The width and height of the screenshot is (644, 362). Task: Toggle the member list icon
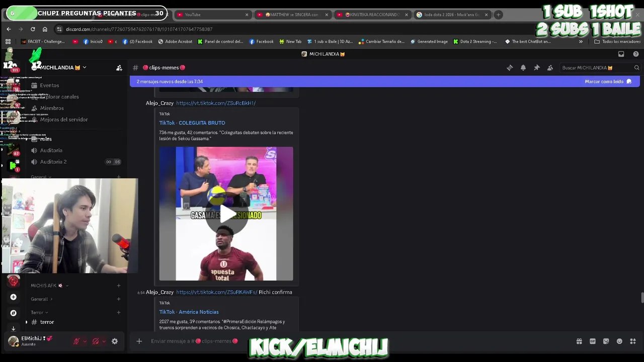(550, 68)
